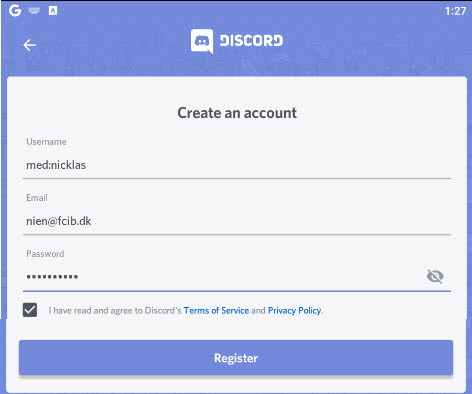Tap the DISCORD wordmark in header
Viewport: 472px width, 394px height.
click(251, 41)
